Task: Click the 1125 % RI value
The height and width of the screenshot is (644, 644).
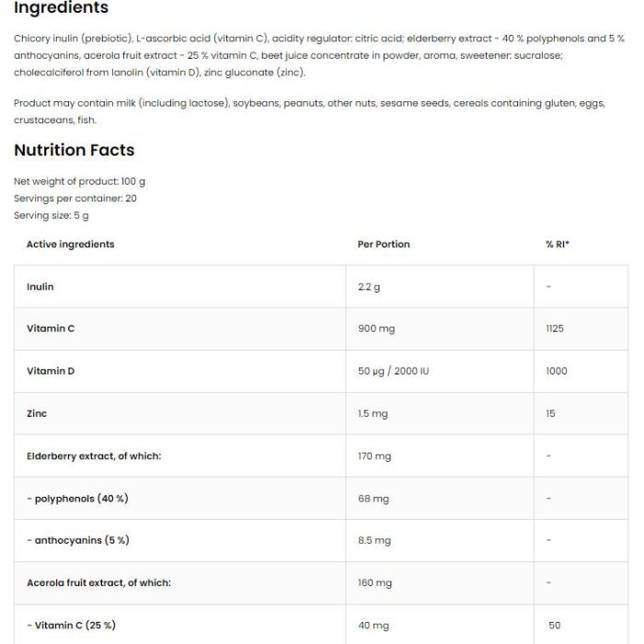Action: click(x=555, y=328)
